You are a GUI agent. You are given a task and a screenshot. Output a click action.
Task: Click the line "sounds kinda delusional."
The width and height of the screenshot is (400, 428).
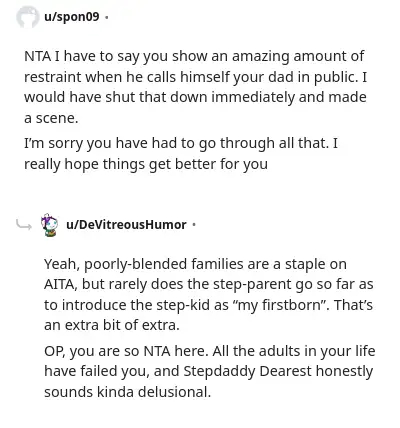pyautogui.click(x=127, y=392)
